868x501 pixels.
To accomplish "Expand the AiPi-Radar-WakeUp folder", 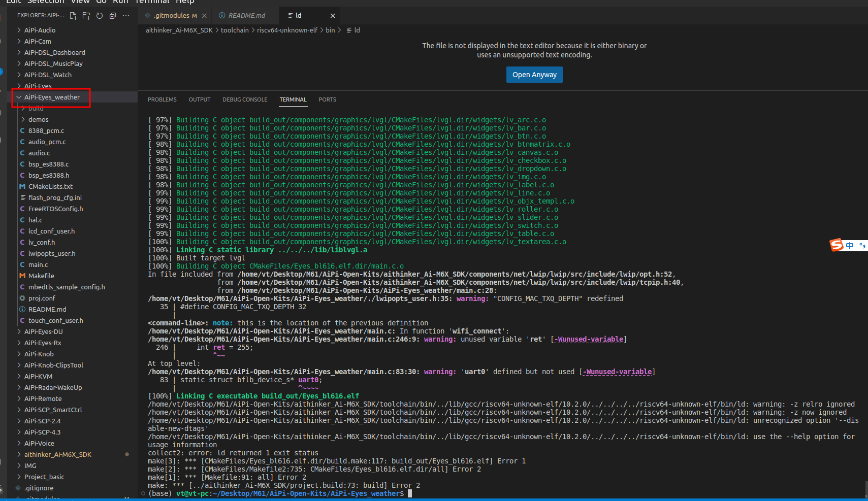I will tap(72, 387).
